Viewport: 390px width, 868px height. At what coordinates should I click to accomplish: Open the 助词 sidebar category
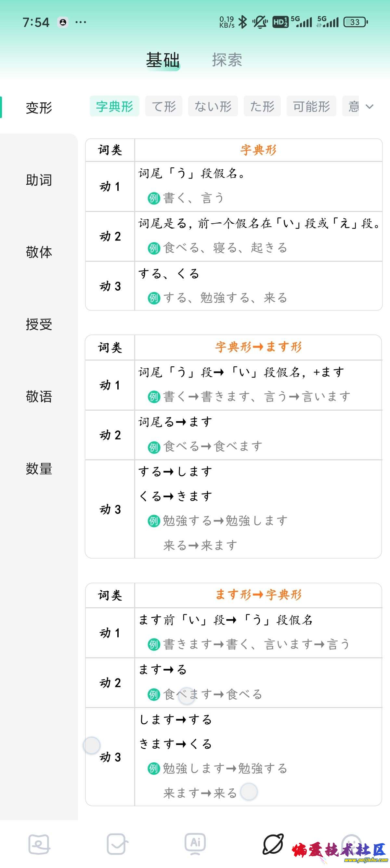[39, 180]
